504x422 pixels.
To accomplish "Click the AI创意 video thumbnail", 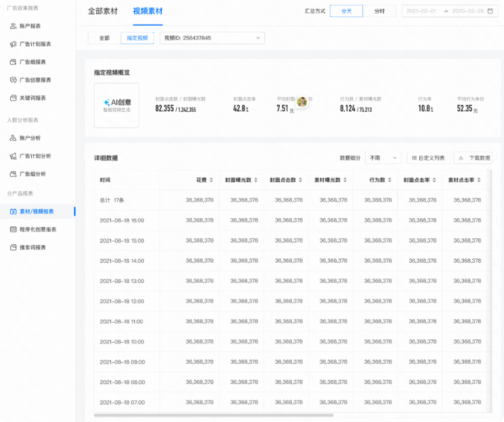I will pos(117,106).
